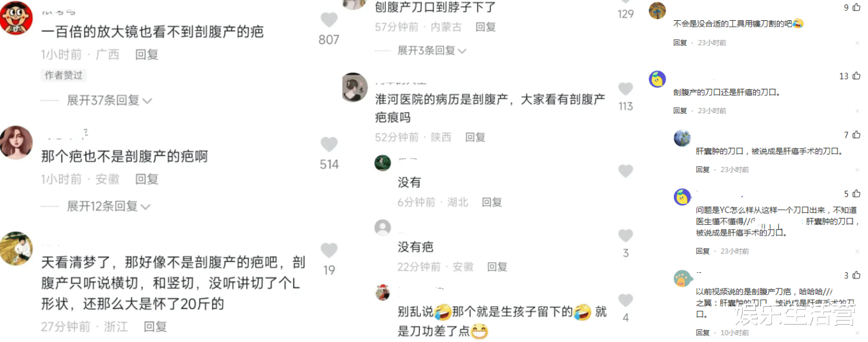
Task: Dismiss the 剖腹产的刀口还是肝癌 comment with the X
Action: 857,111
